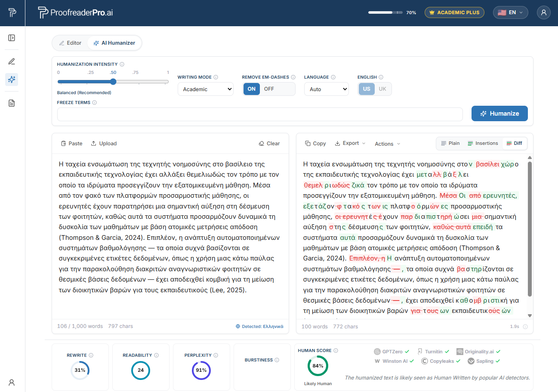Viewport: 558px width, 392px height.
Task: Open the user profile icon at the sidebar bottom
Action: click(x=12, y=382)
